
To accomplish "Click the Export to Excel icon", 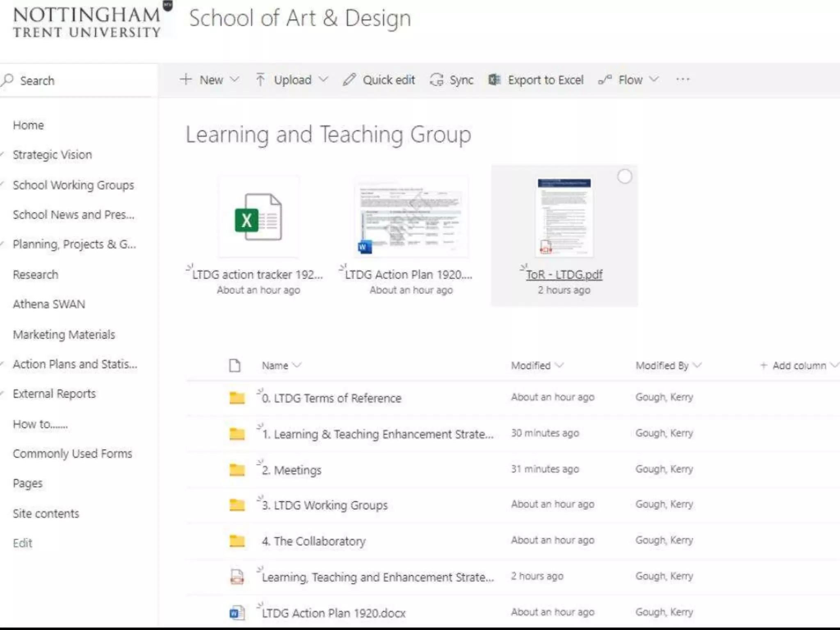I will (494, 80).
